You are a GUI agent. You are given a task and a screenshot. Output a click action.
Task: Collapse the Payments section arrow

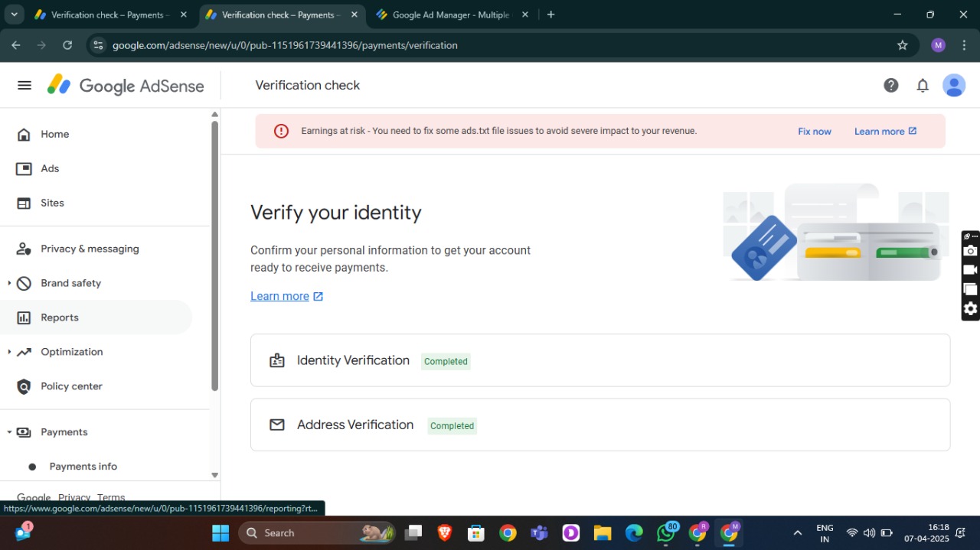coord(9,433)
